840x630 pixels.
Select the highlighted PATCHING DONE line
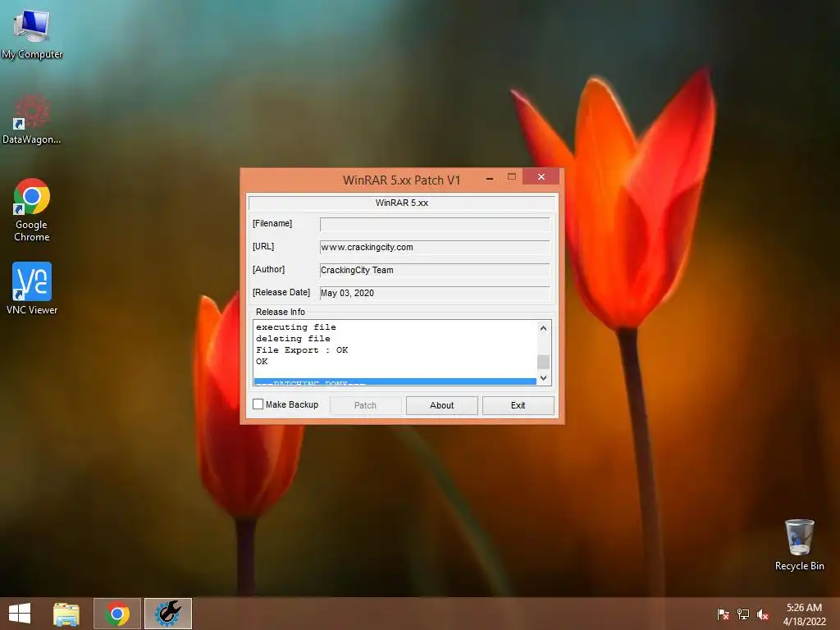click(395, 382)
